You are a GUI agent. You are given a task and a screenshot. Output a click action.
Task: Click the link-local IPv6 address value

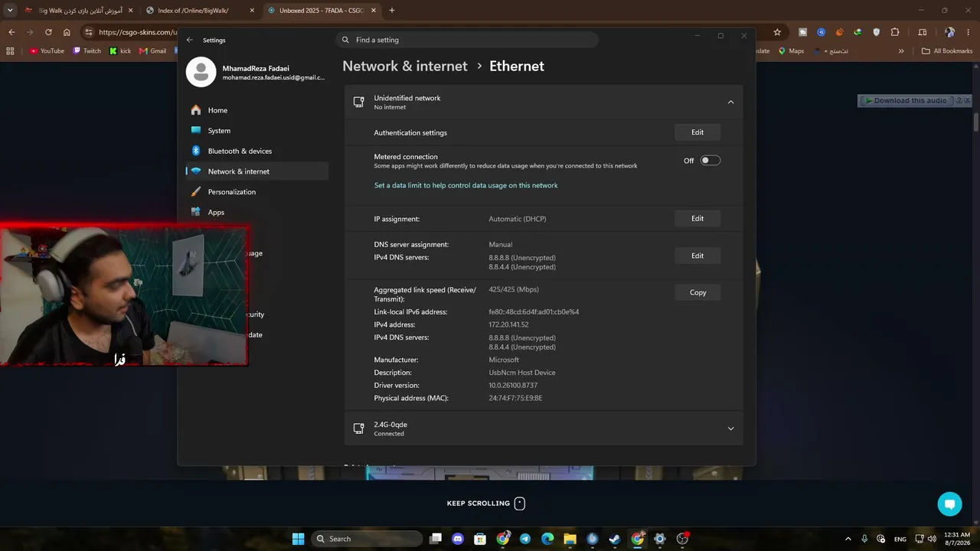534,312
